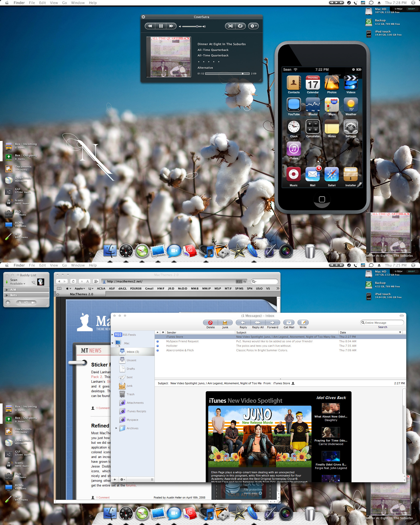Skip to previous track in CoverSutra
The width and height of the screenshot is (420, 525).
(150, 26)
